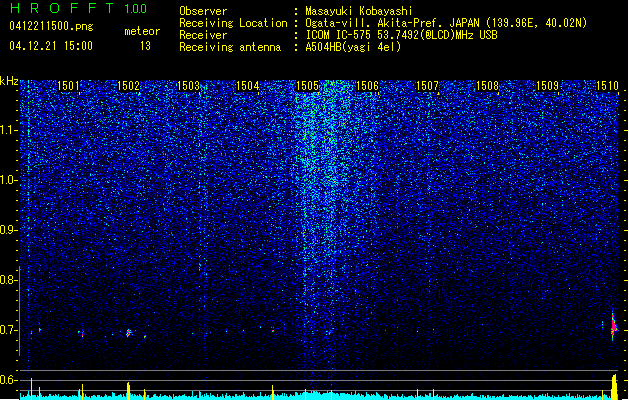
Task: Click the 1506 time marker
Action: click(367, 86)
